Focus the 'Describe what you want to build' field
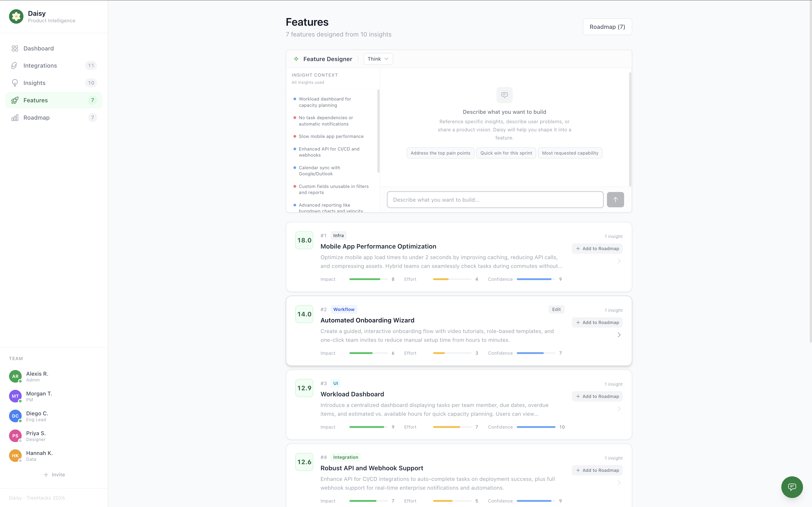Screen dimensions: 812x507 [495, 200]
